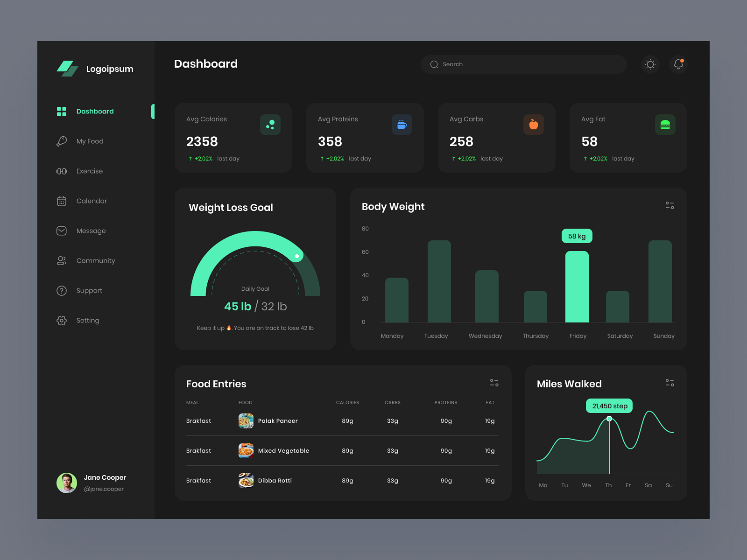Open the Body Weight chart options
Viewport: 747px width, 560px height.
669,205
